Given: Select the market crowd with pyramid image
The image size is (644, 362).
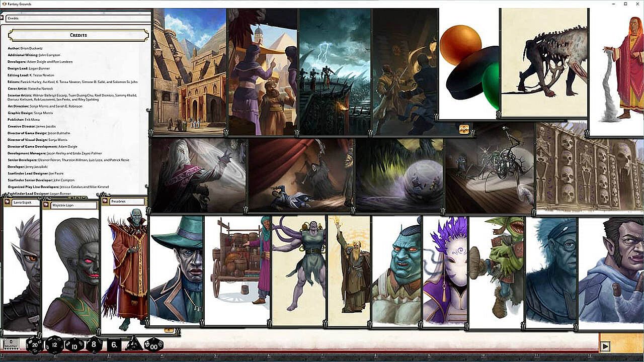Looking at the screenshot, I should coord(262,71).
